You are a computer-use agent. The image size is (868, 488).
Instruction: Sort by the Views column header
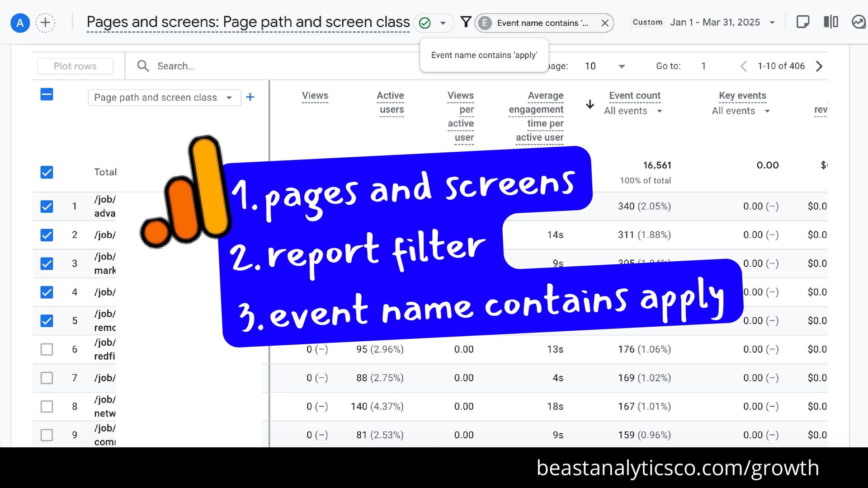tap(315, 96)
